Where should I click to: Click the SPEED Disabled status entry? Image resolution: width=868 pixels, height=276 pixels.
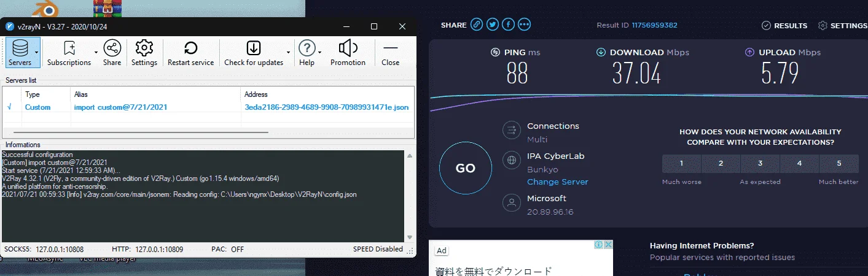tap(378, 249)
